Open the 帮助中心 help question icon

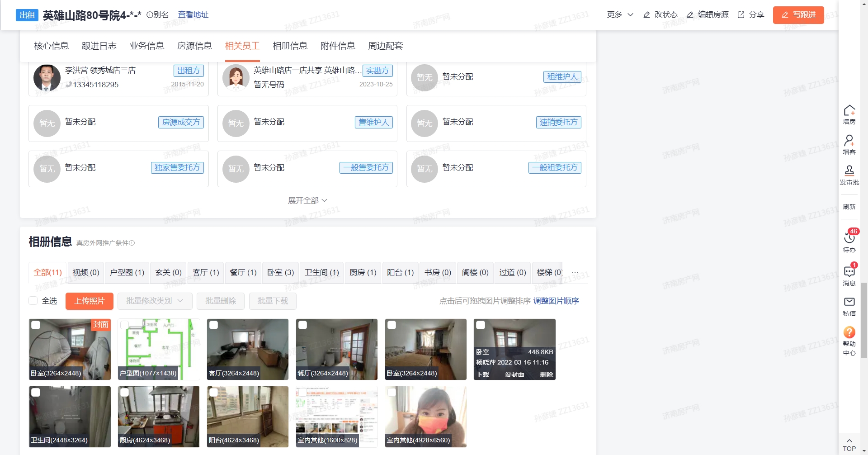849,332
